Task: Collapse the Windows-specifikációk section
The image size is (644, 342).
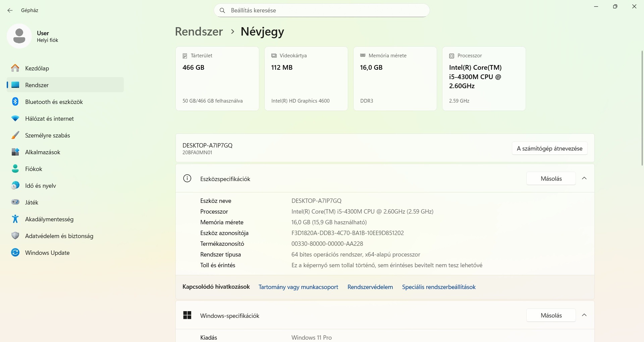Action: click(x=584, y=315)
